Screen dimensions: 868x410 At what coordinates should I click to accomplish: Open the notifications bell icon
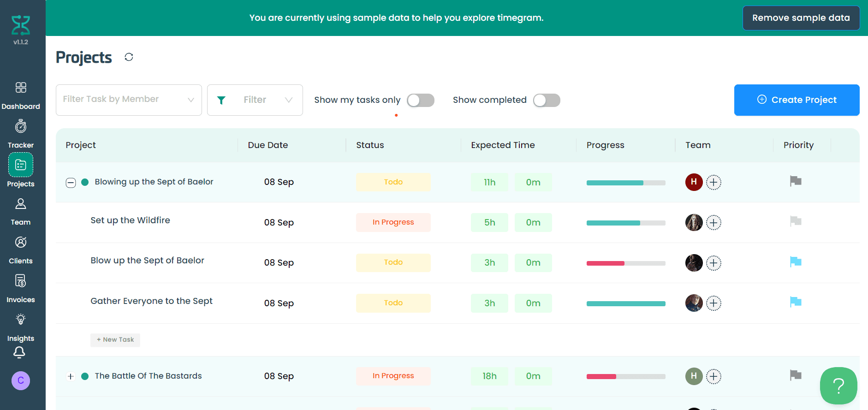(19, 352)
